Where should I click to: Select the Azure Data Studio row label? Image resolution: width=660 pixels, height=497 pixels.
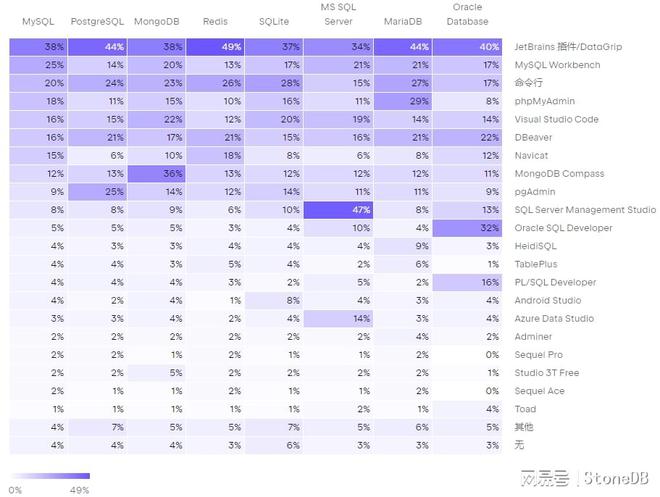(x=554, y=319)
